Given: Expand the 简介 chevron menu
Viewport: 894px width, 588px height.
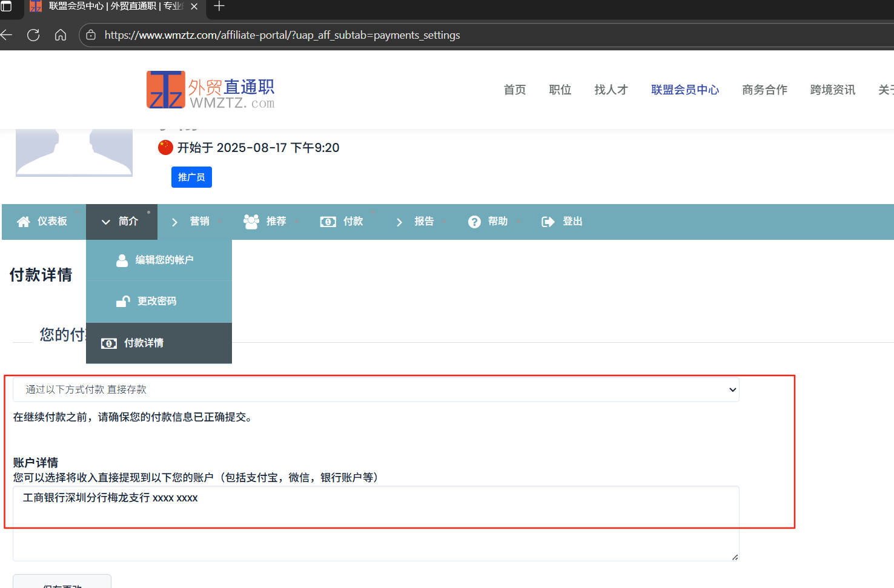Looking at the screenshot, I should point(105,222).
